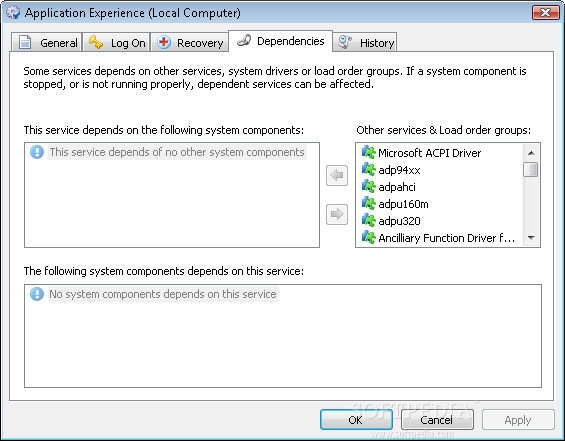Click the services list scroll up arrow

531,153
